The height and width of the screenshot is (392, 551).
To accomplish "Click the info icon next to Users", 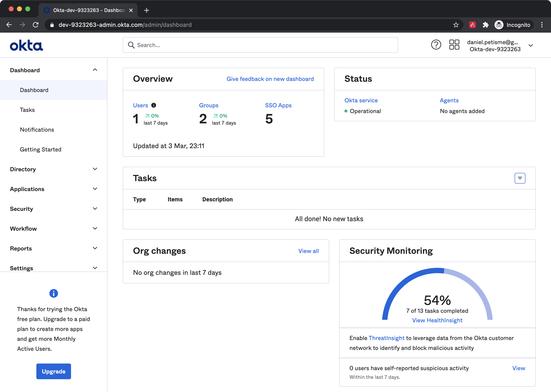I will pyautogui.click(x=154, y=105).
